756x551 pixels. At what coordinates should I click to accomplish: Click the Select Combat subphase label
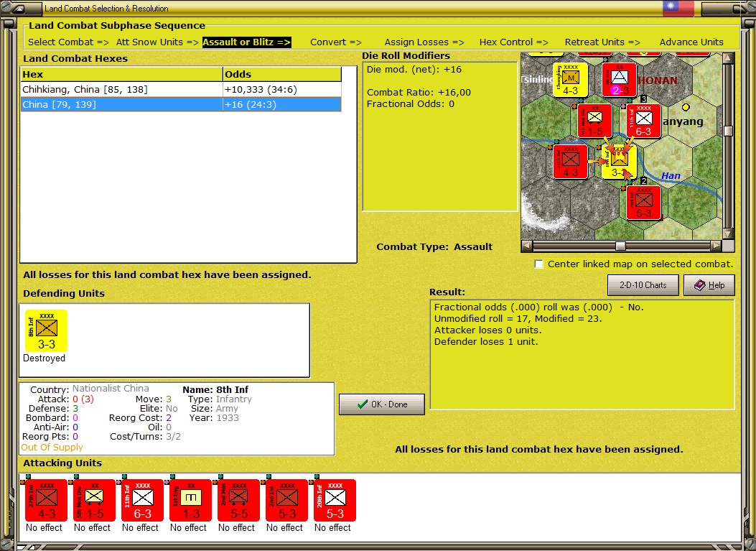pyautogui.click(x=68, y=42)
